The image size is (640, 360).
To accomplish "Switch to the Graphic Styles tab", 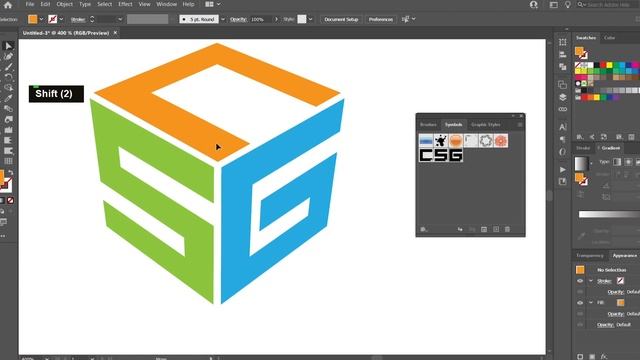I will [x=486, y=124].
